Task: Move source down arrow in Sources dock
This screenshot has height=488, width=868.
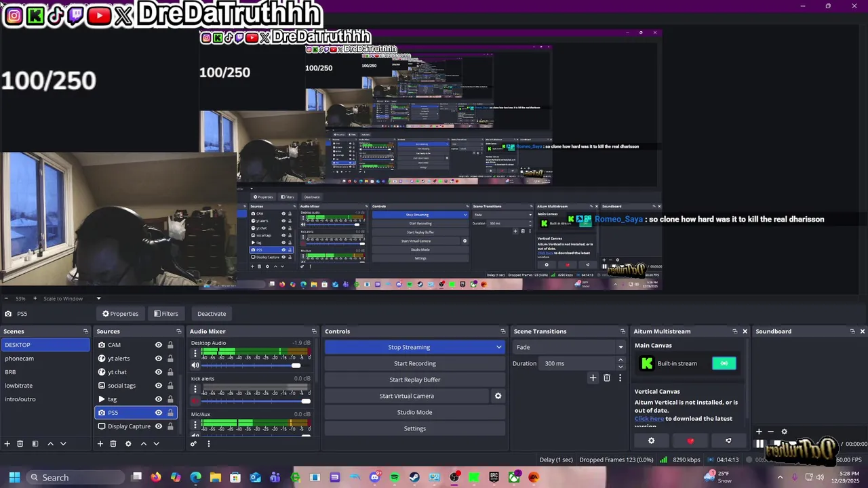Action: 156,444
